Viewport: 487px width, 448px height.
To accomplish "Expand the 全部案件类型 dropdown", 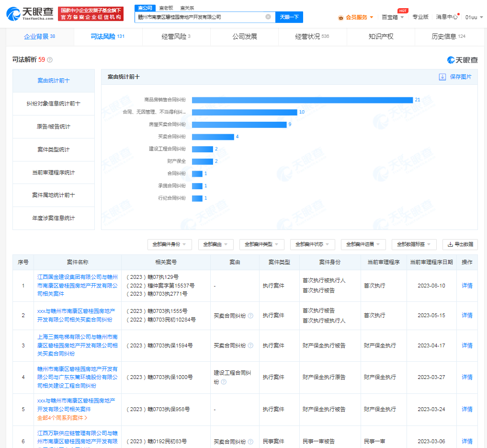I will [262, 244].
